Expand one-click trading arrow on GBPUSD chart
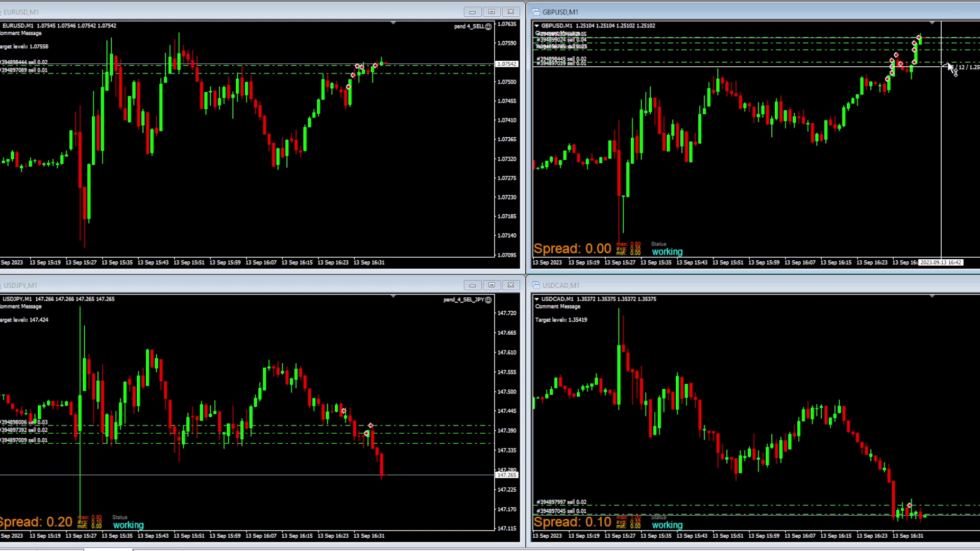Viewport: 980px width, 551px height. [536, 26]
